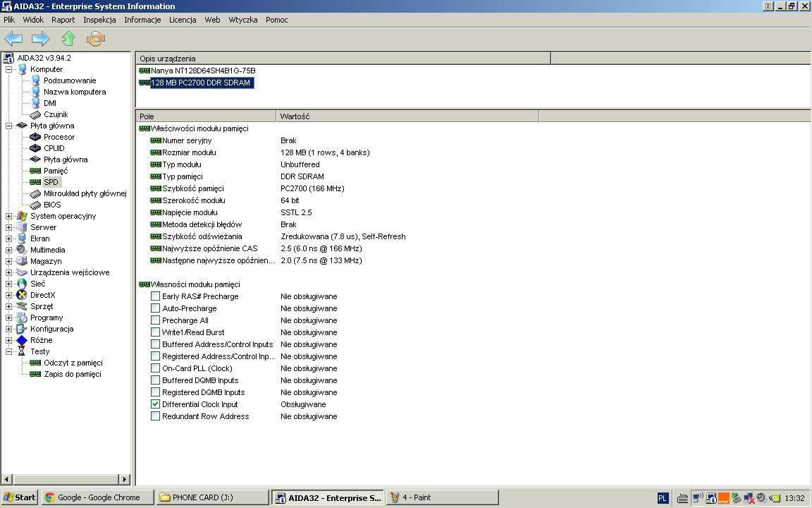Screen dimensions: 812x508
Task: Select the SPD tree item
Action: pos(51,182)
